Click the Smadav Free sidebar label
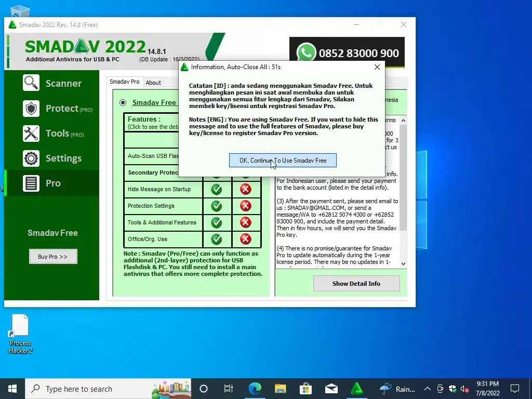 [52, 233]
